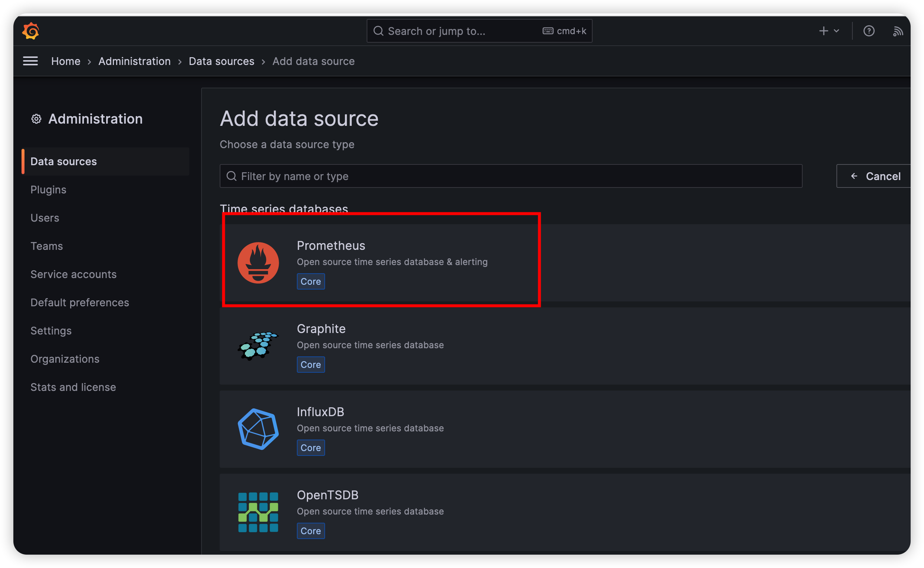Click the keyboard shortcut cmd+k icon
924x568 pixels.
click(x=547, y=31)
